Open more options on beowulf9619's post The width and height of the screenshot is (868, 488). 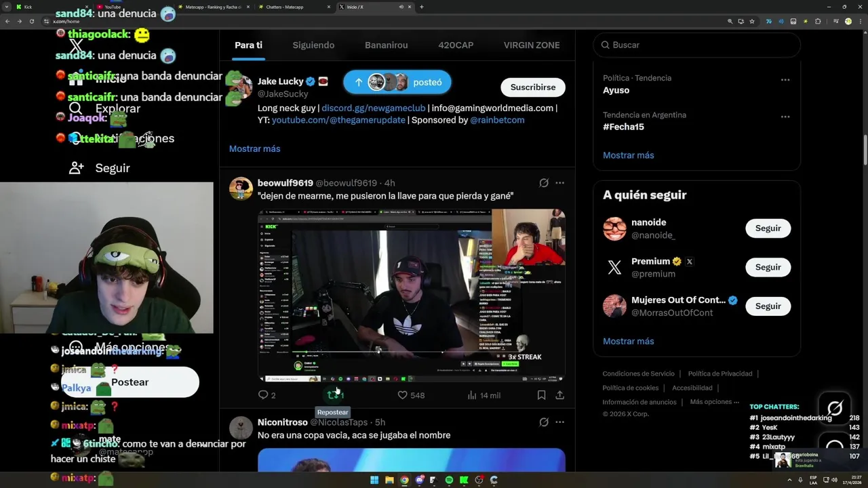[x=559, y=183]
